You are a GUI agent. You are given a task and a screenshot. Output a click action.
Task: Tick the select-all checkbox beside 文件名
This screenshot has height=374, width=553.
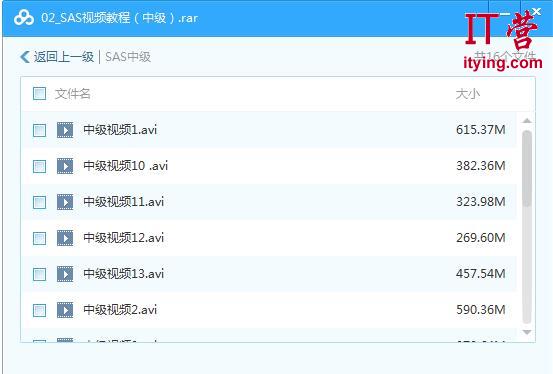click(40, 94)
